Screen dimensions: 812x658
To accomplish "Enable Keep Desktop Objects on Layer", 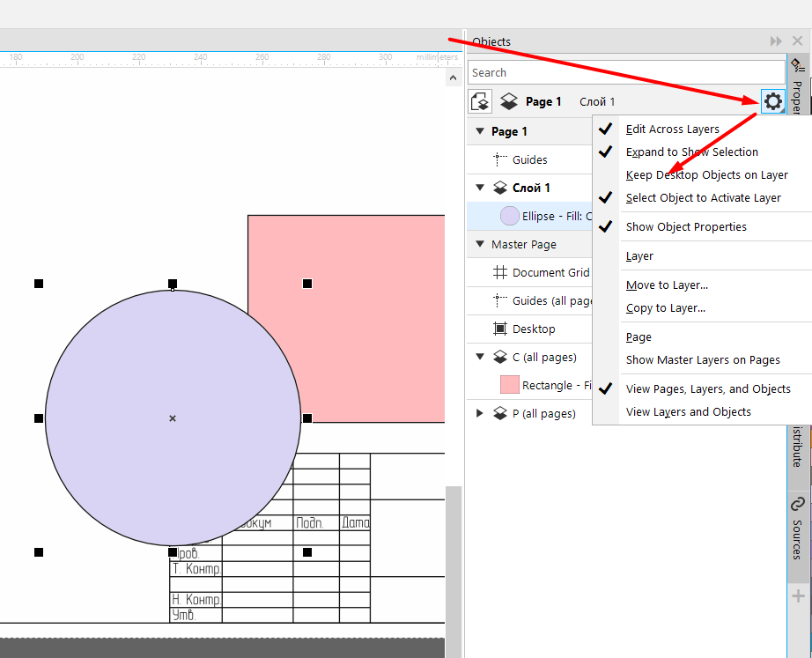I will (x=706, y=174).
